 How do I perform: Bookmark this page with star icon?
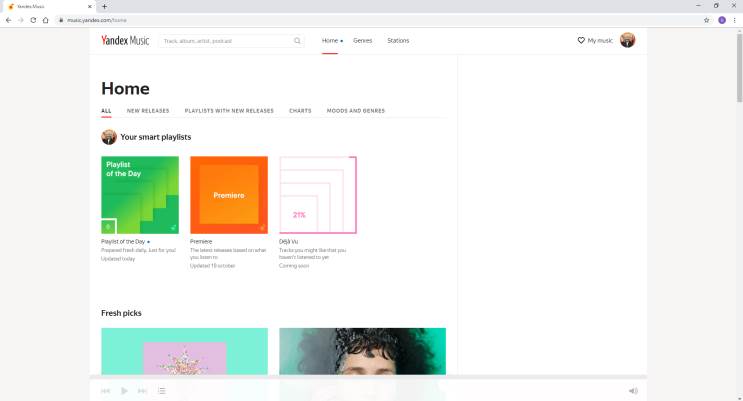pyautogui.click(x=706, y=20)
